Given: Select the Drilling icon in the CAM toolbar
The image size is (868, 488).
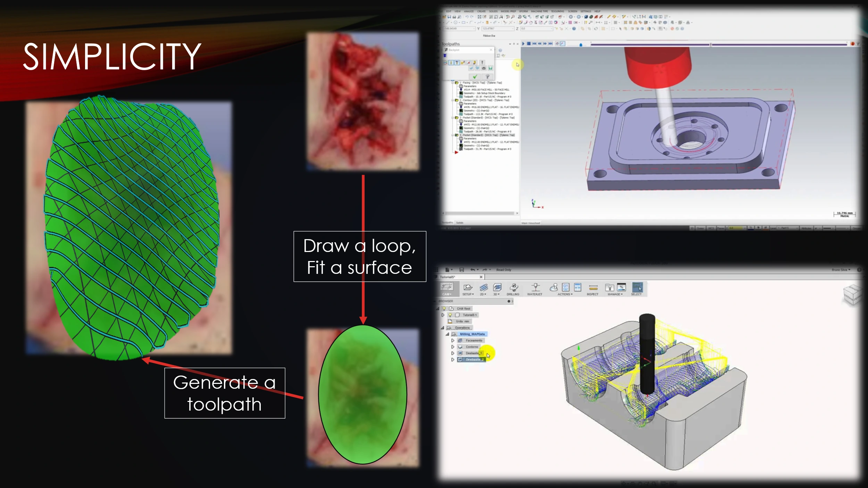Looking at the screenshot, I should coord(513,288).
